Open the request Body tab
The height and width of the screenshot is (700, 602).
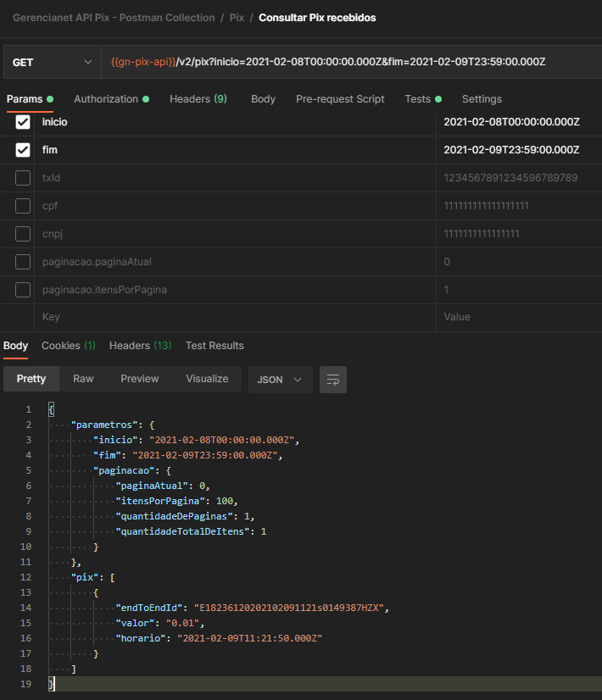263,99
